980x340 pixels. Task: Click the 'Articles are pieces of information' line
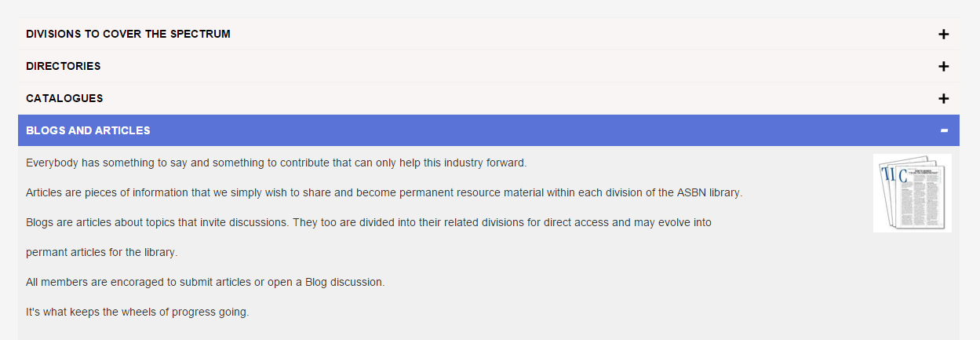pyautogui.click(x=384, y=192)
